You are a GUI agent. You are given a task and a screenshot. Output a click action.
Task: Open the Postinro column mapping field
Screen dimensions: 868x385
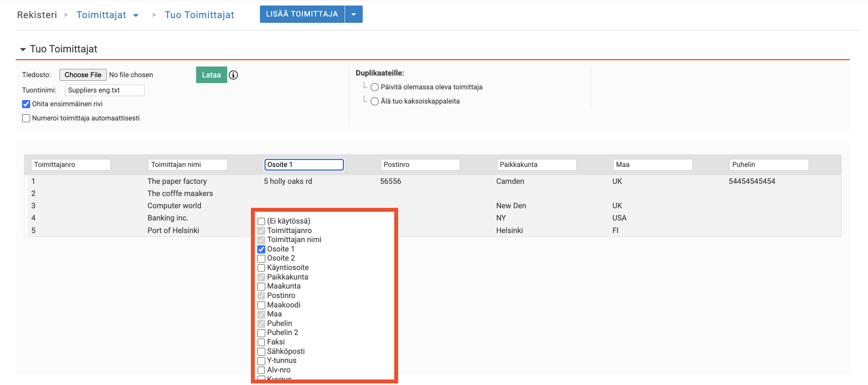click(x=420, y=165)
